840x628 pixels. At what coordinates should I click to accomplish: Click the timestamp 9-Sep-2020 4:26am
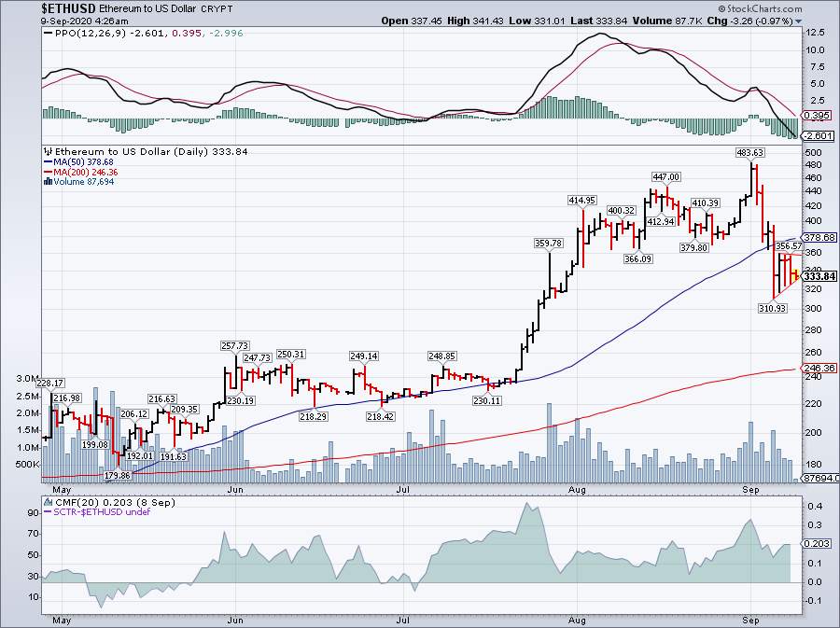(85, 21)
